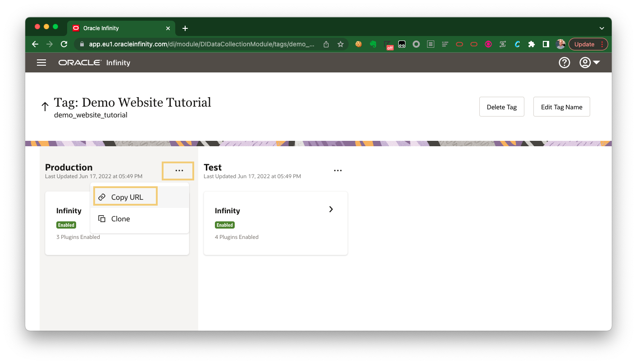Image resolution: width=637 pixels, height=364 pixels.
Task: Select Clone from the Production menu
Action: pyautogui.click(x=120, y=219)
